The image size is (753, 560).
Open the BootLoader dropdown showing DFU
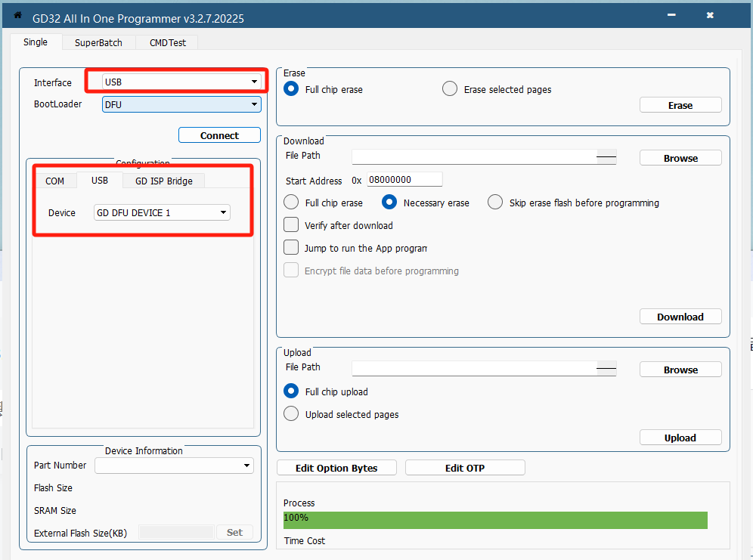click(181, 104)
